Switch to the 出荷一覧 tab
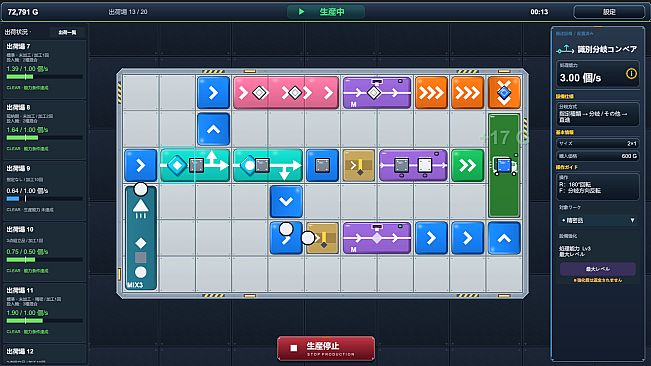The height and width of the screenshot is (366, 651). pos(67,32)
